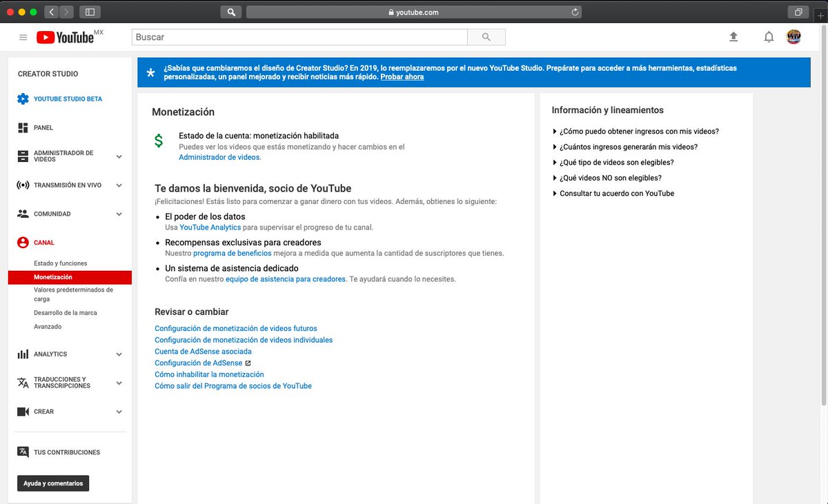The width and height of the screenshot is (828, 504).
Task: Open the account avatar menu
Action: (x=793, y=37)
